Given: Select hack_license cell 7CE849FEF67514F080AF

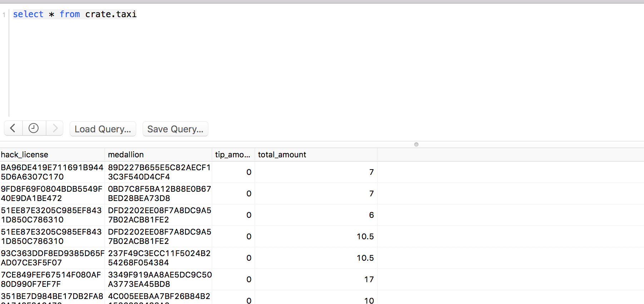Looking at the screenshot, I should pyautogui.click(x=52, y=279).
